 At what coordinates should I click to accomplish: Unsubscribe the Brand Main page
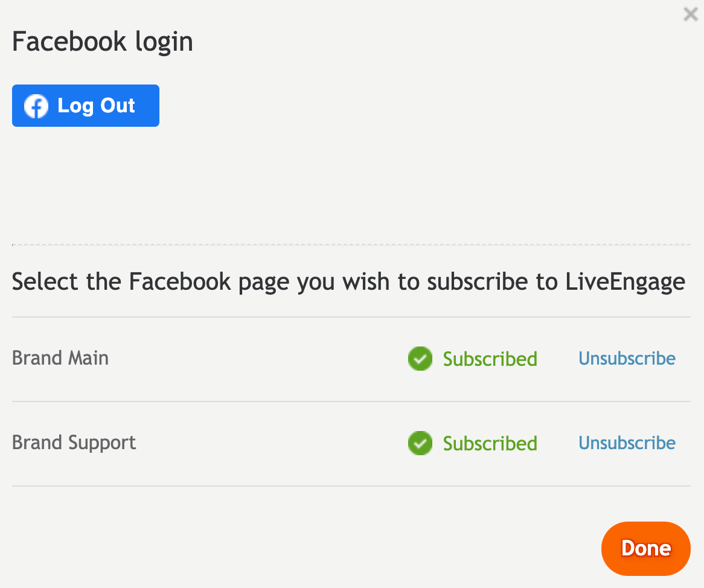[627, 358]
